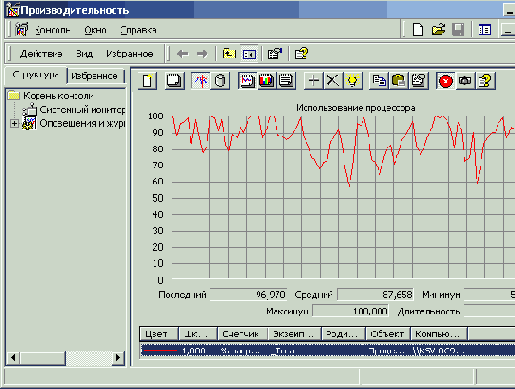
Task: Switch to the graph view icon
Action: point(247,81)
